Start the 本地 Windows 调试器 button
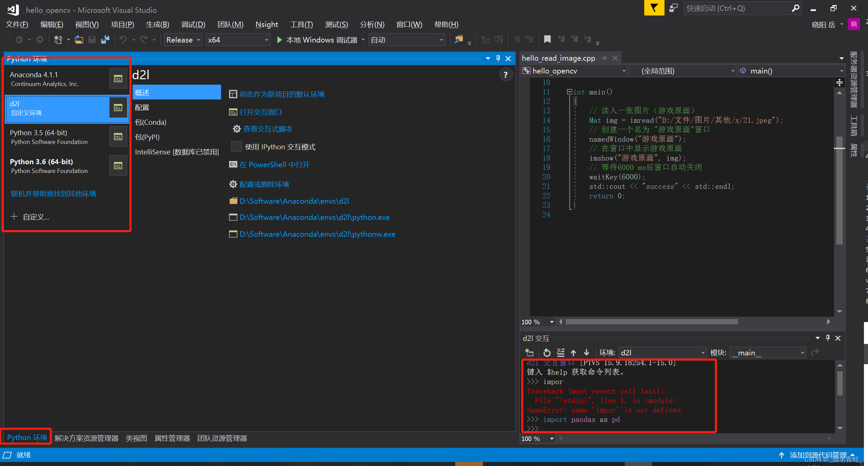868x466 pixels. point(317,40)
